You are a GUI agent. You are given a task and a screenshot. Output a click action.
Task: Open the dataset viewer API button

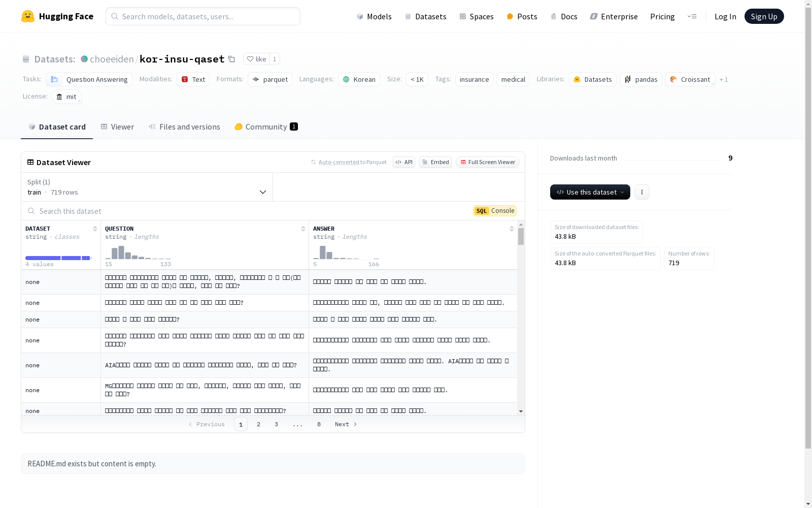pos(404,162)
